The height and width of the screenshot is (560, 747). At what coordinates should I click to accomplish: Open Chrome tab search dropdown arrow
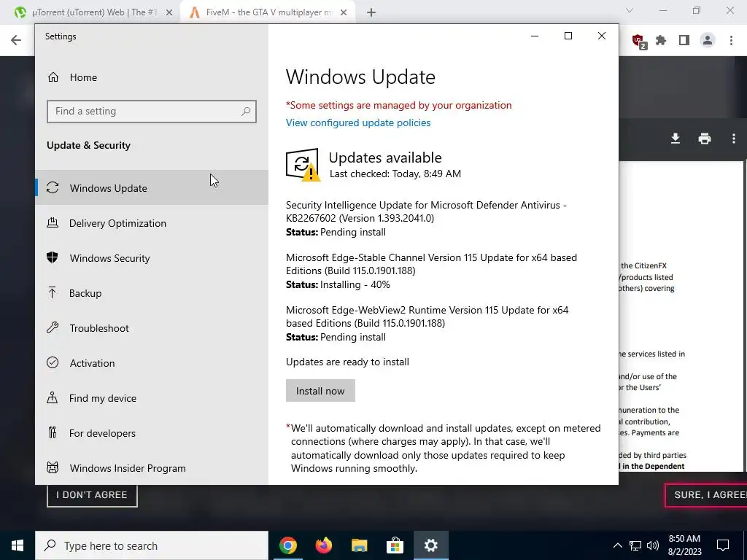(630, 10)
